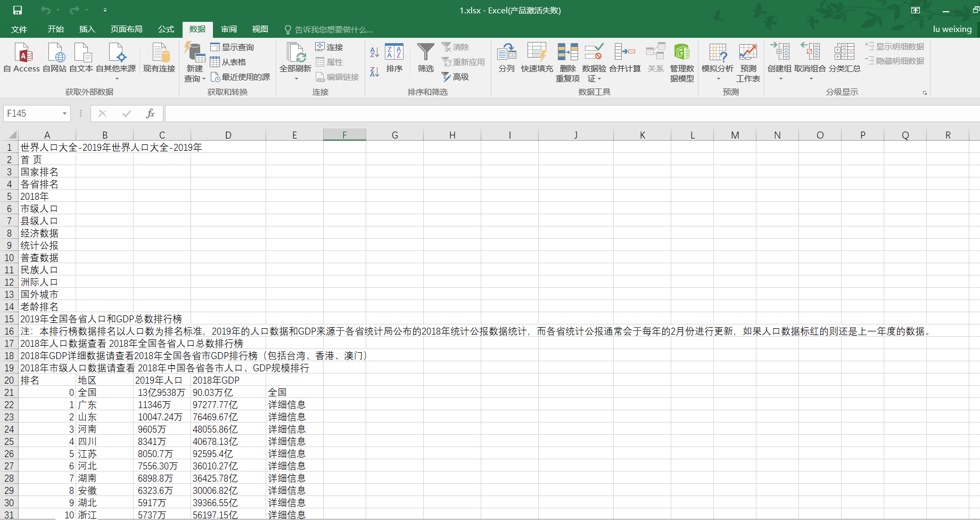Open Advanced (高级) filter options

coord(455,77)
